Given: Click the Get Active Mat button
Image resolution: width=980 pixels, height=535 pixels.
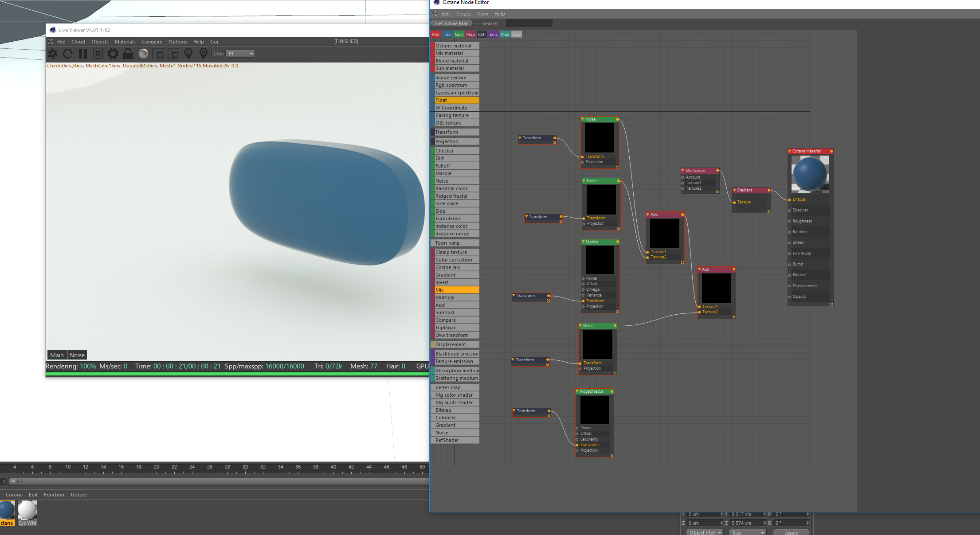Looking at the screenshot, I should pyautogui.click(x=451, y=23).
